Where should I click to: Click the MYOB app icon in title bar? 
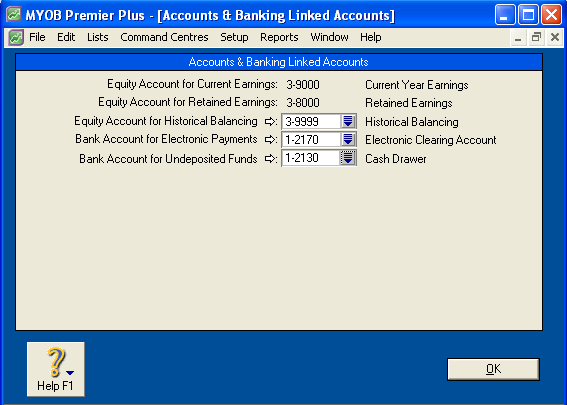pyautogui.click(x=14, y=15)
